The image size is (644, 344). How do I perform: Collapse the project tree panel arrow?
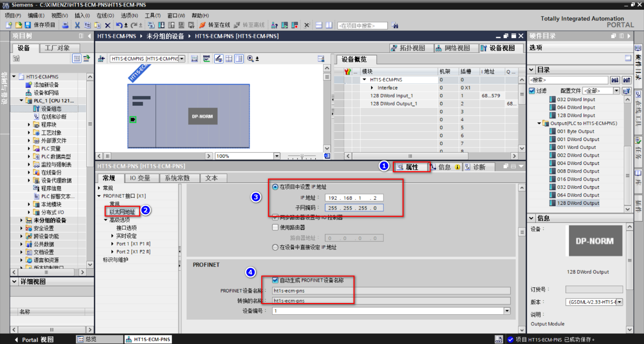pyautogui.click(x=89, y=36)
